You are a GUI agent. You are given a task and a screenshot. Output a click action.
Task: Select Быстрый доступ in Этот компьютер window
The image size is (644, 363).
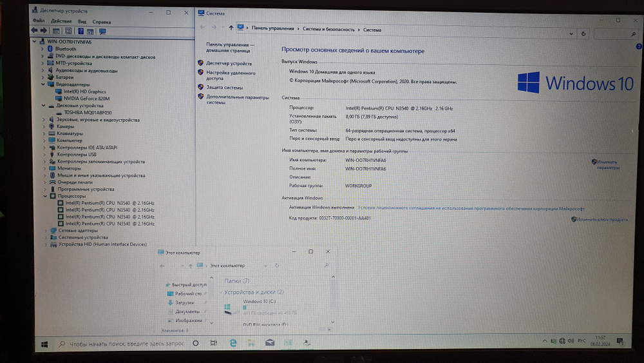189,284
